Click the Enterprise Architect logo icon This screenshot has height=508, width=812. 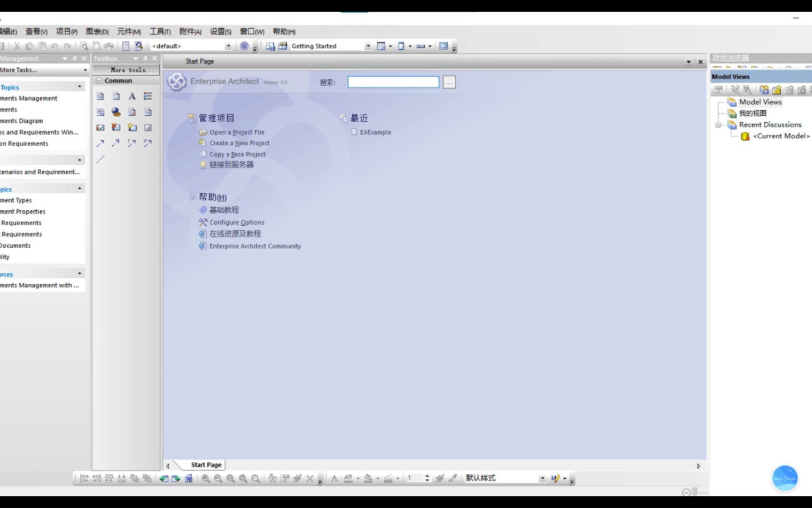click(177, 82)
